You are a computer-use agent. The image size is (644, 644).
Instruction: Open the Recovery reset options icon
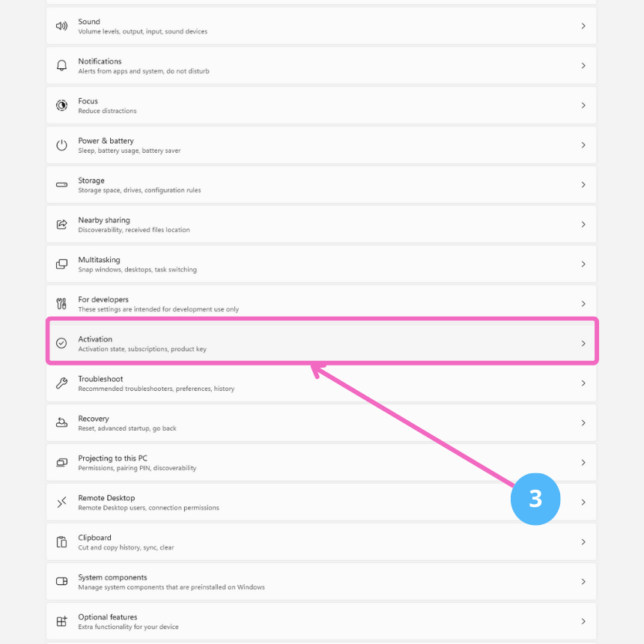click(x=61, y=423)
